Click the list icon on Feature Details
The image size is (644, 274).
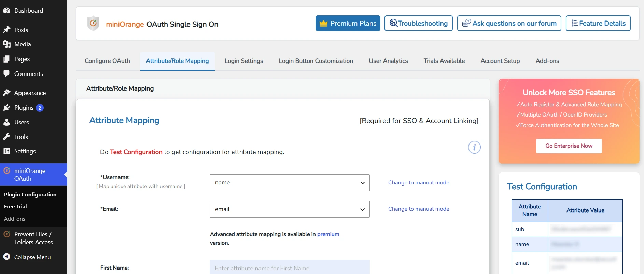575,23
